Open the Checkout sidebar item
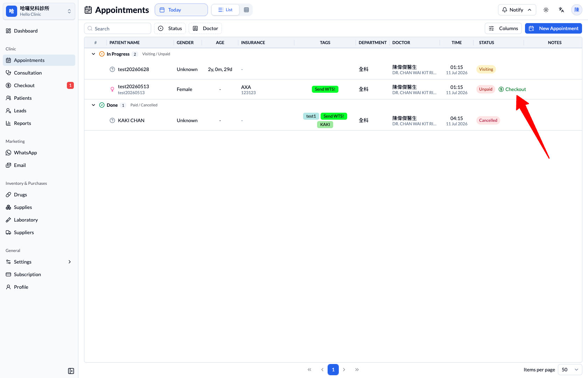 39,85
